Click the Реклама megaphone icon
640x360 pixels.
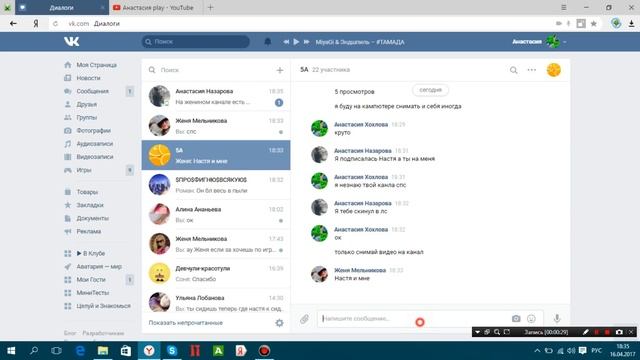pos(68,231)
